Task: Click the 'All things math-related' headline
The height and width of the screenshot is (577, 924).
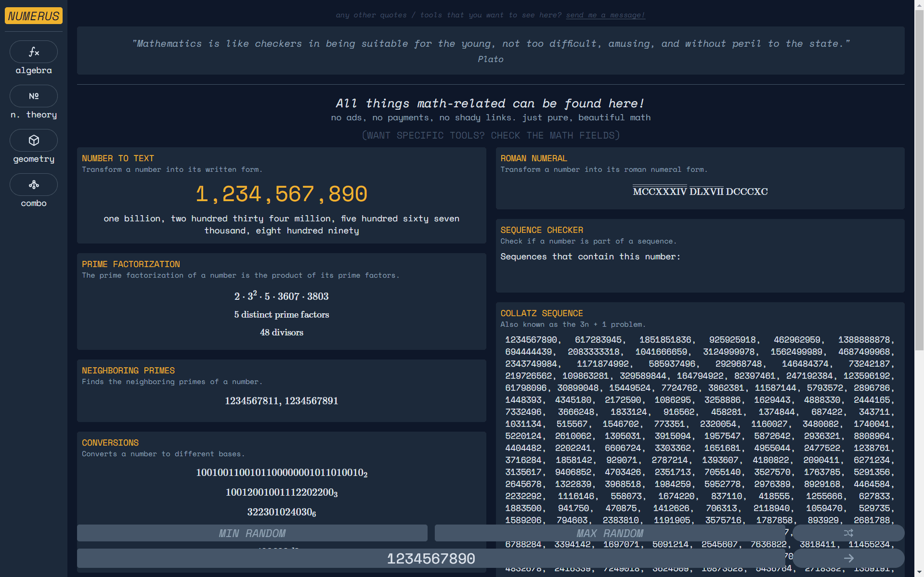Action: click(x=491, y=103)
